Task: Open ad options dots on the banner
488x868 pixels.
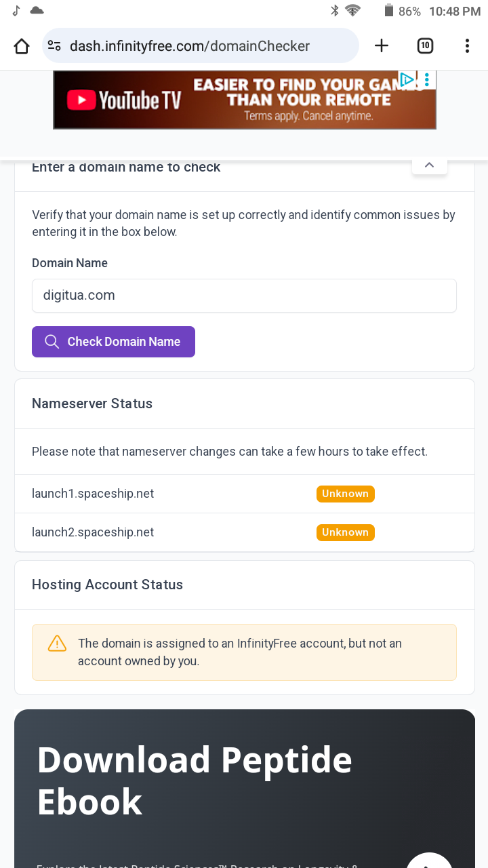Action: 426,79
